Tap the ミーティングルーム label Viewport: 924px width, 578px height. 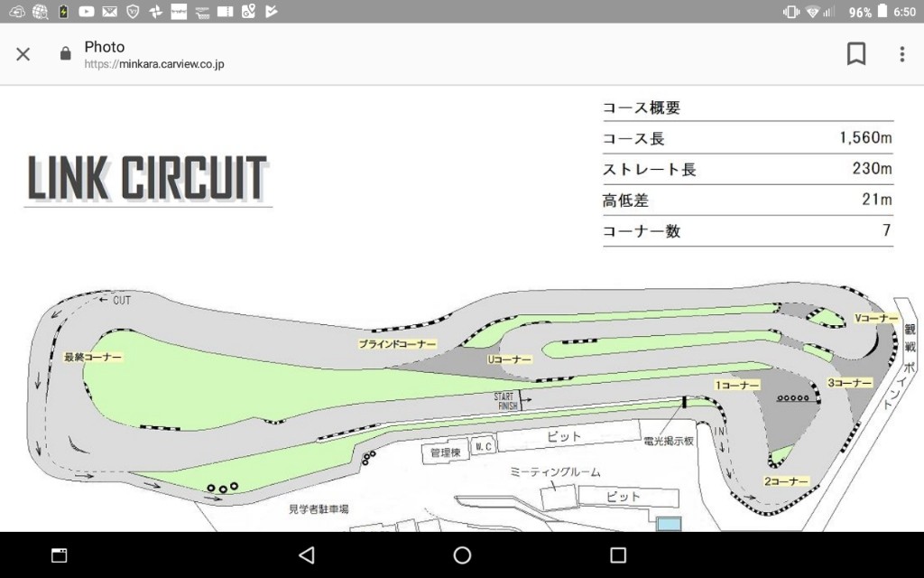pos(555,471)
